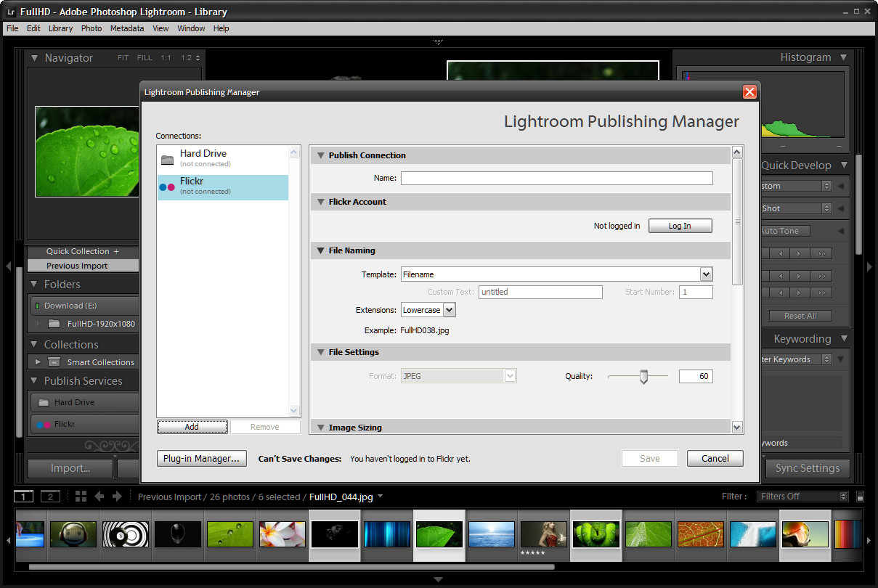Click the FullHD-1920x1080 folder icon
The width and height of the screenshot is (878, 588).
tap(54, 324)
